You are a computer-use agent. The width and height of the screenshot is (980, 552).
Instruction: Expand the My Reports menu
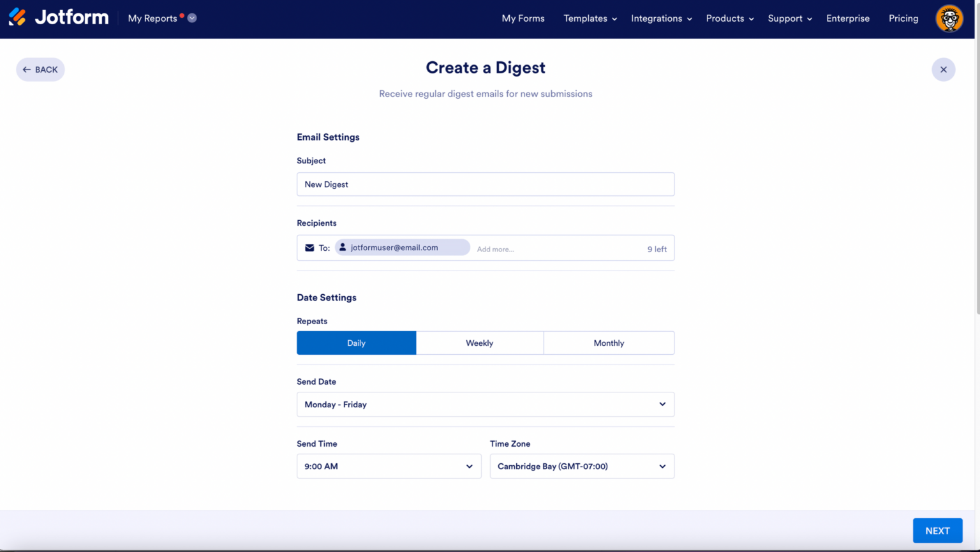pyautogui.click(x=191, y=18)
